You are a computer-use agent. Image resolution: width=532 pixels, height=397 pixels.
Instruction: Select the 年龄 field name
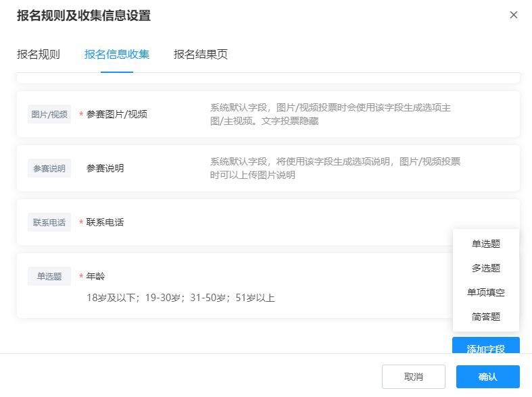coord(95,276)
